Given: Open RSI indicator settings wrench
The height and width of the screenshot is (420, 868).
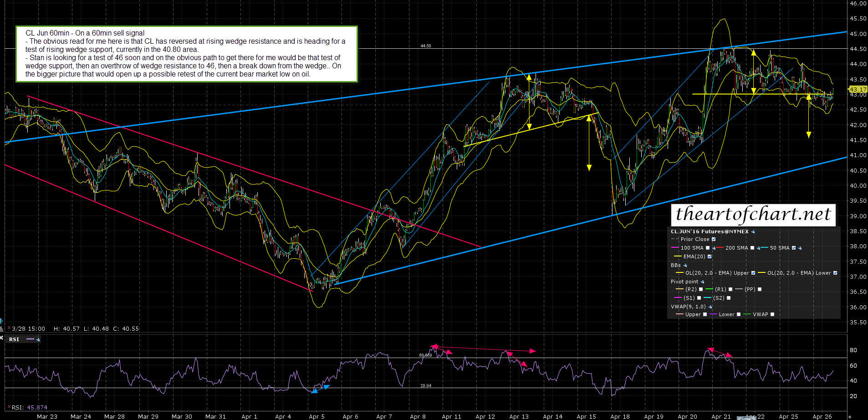Looking at the screenshot, I should [38, 339].
